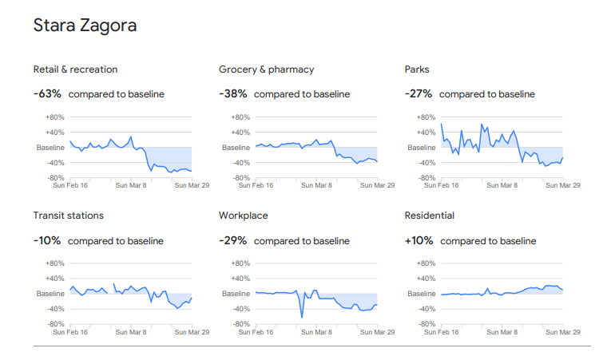Click the Grocery & pharmacy trend chart
Image resolution: width=611 pixels, height=364 pixels.
(x=316, y=148)
